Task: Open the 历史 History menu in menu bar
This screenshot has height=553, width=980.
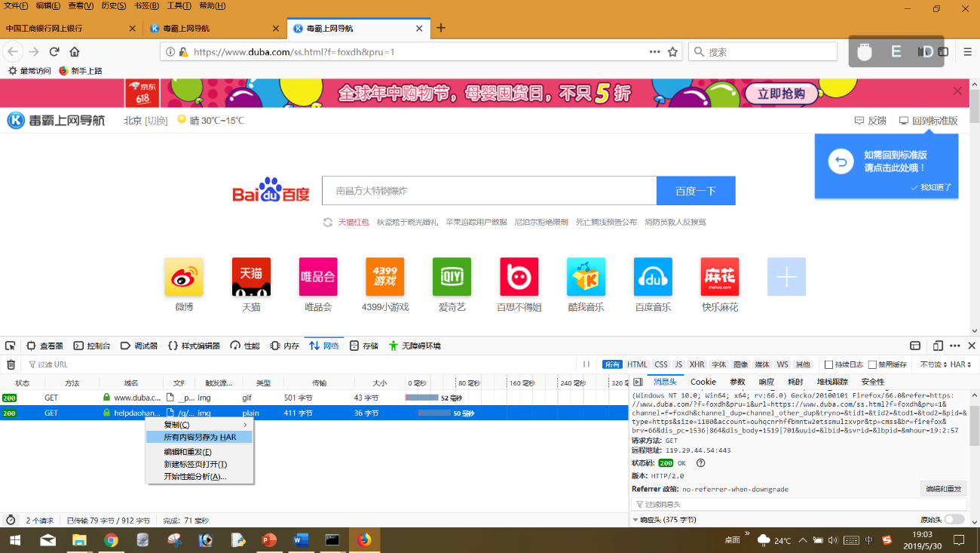Action: pos(113,6)
